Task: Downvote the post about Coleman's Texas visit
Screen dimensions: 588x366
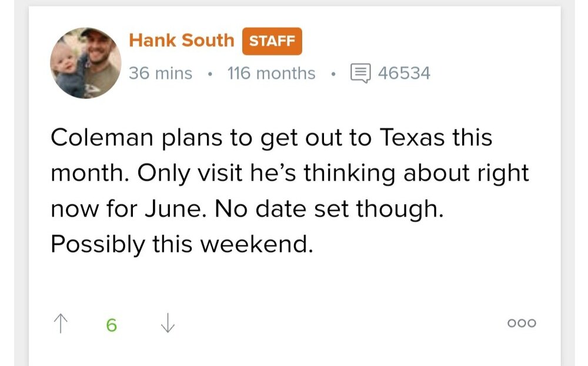Action: click(168, 323)
